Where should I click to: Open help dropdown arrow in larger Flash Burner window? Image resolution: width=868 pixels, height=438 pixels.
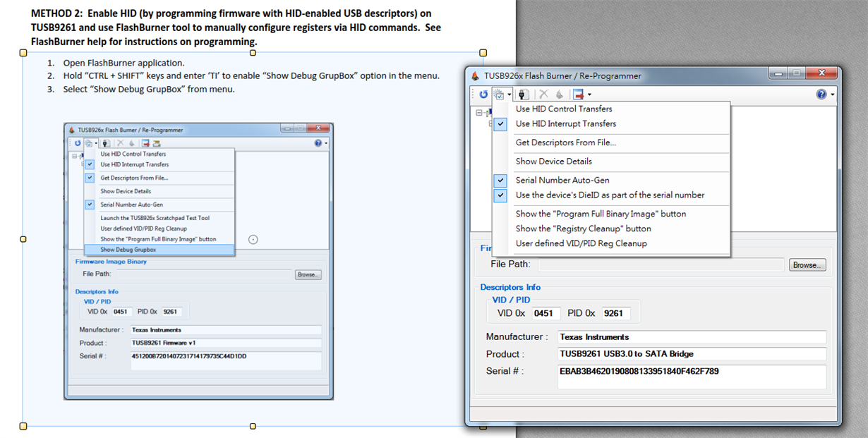pos(833,94)
